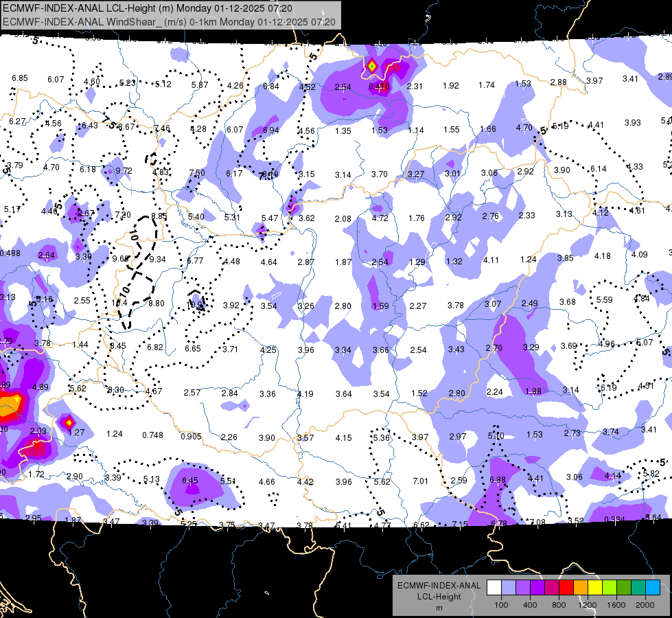Click the medium purple legend swatch

(x=523, y=588)
